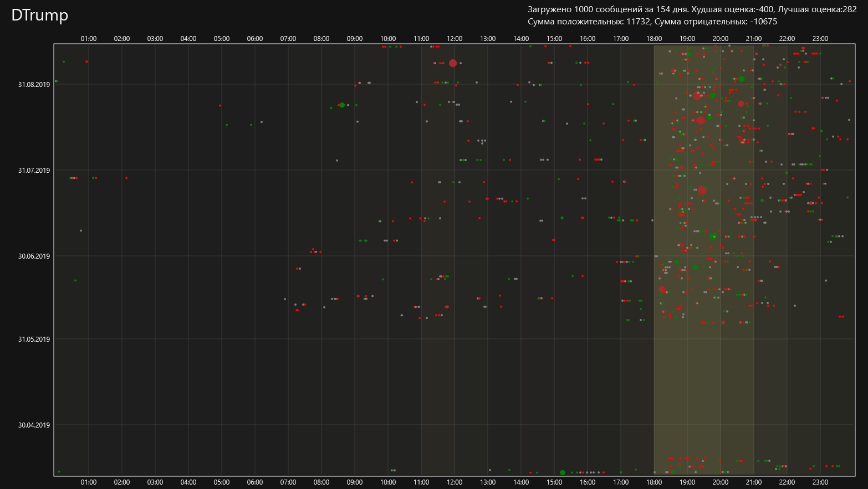
Task: Select 08:00 on the bottom time axis
Action: pos(321,482)
